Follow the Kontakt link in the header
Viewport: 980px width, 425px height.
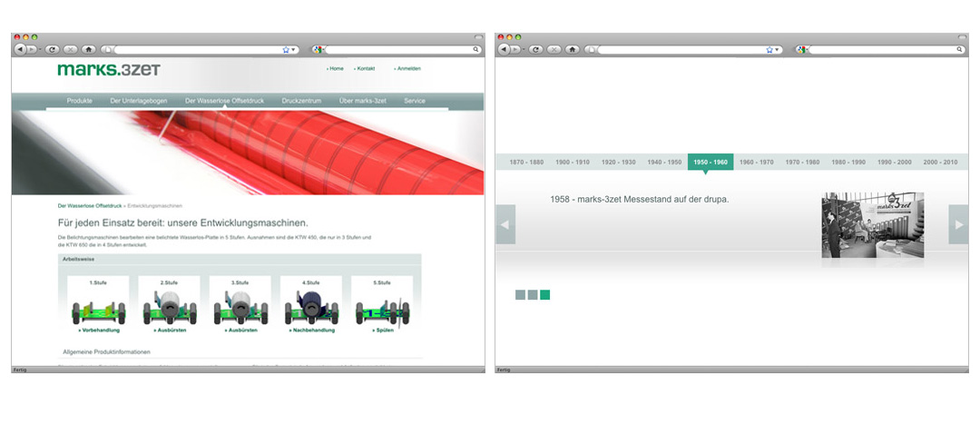click(x=365, y=69)
